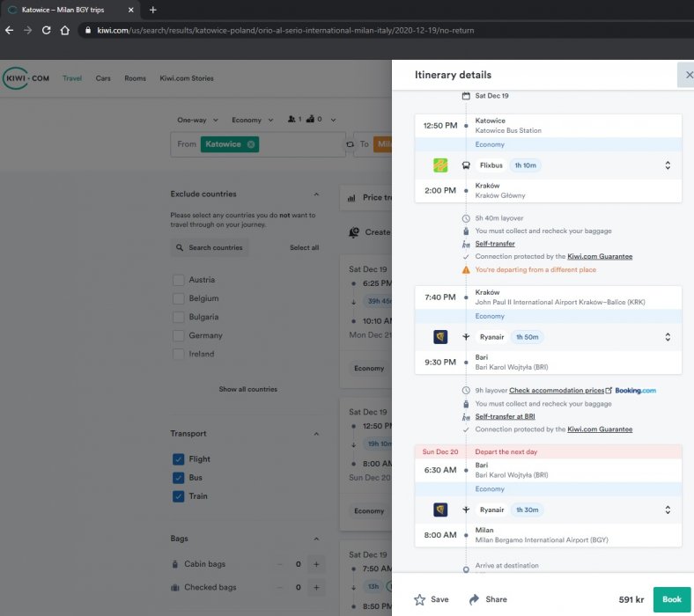The image size is (694, 616).
Task: Open the Cars menu item
Action: 103,78
